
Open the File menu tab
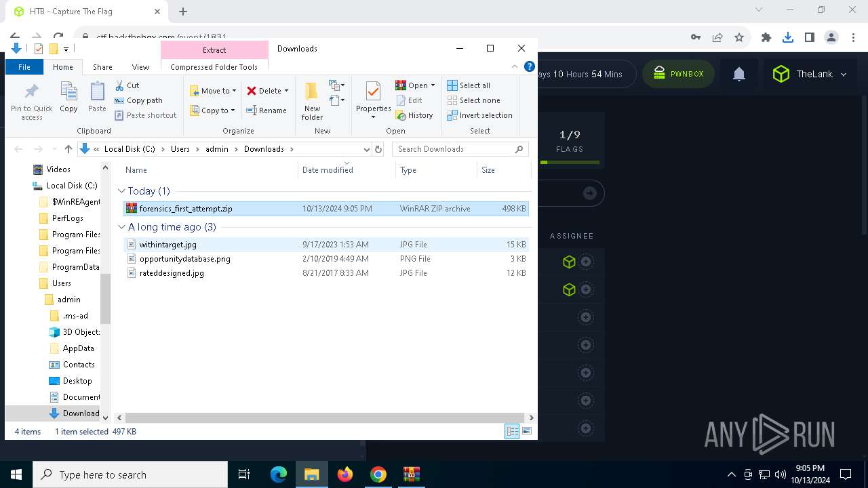[24, 67]
